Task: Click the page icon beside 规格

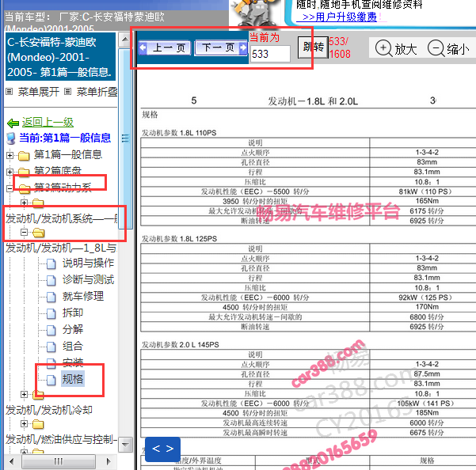Action: pos(51,380)
